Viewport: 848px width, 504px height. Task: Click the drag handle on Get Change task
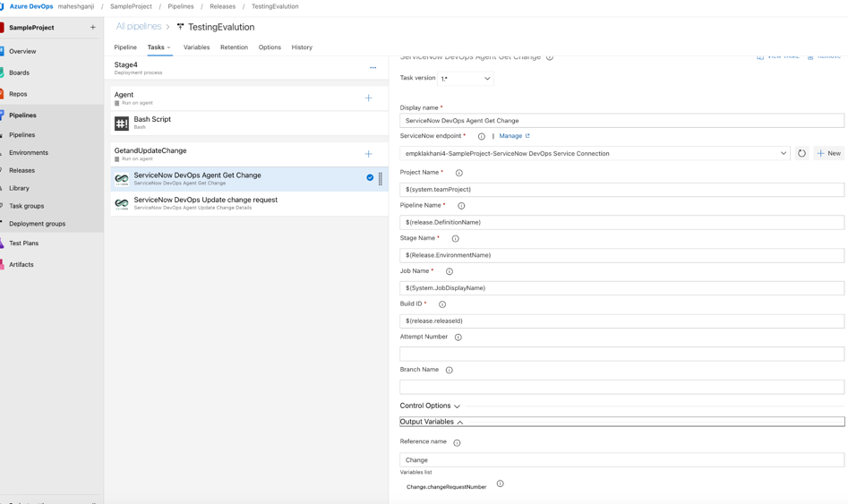381,179
